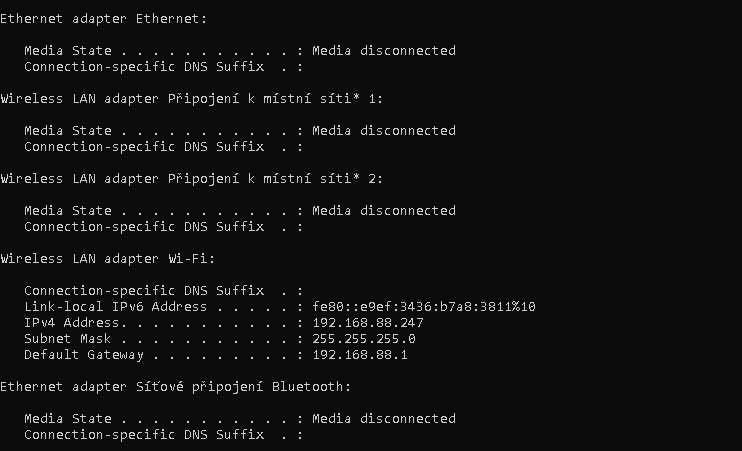Click the "Subnet Mask" label text

point(64,339)
